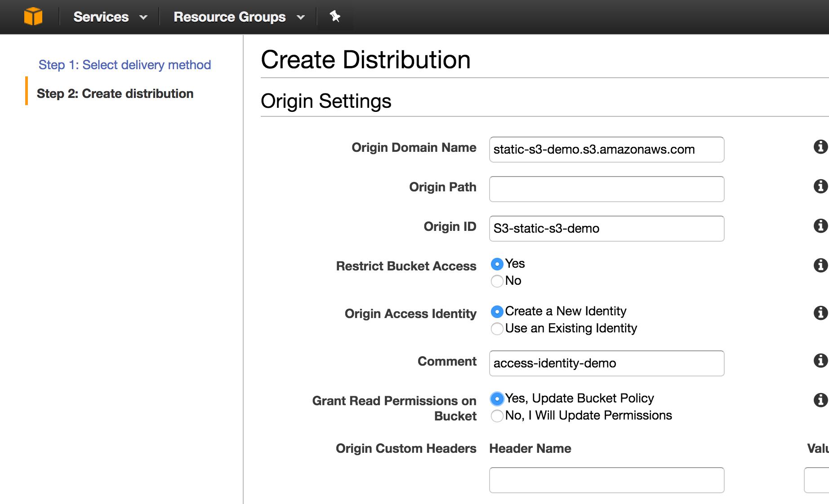Click the Header Name input field
829x504 pixels.
[x=606, y=480]
